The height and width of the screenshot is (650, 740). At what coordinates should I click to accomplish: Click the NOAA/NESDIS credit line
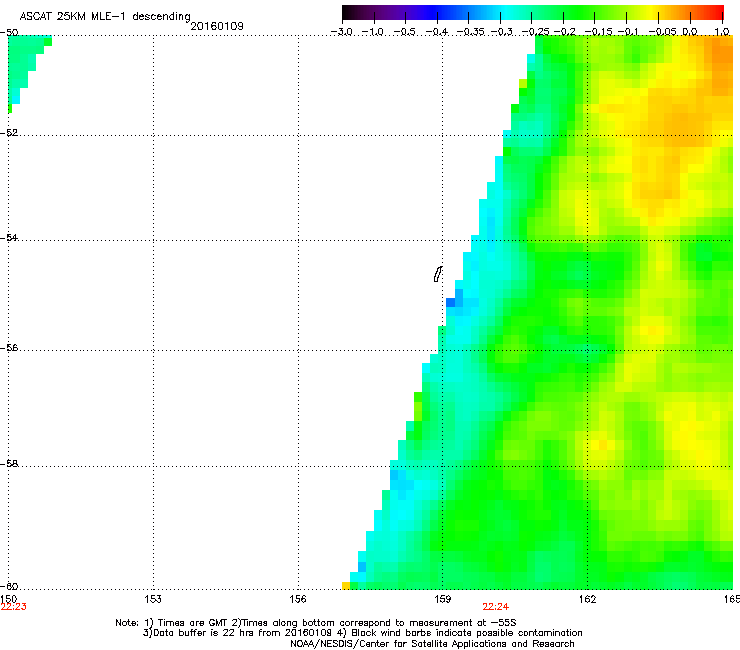[x=432, y=644]
